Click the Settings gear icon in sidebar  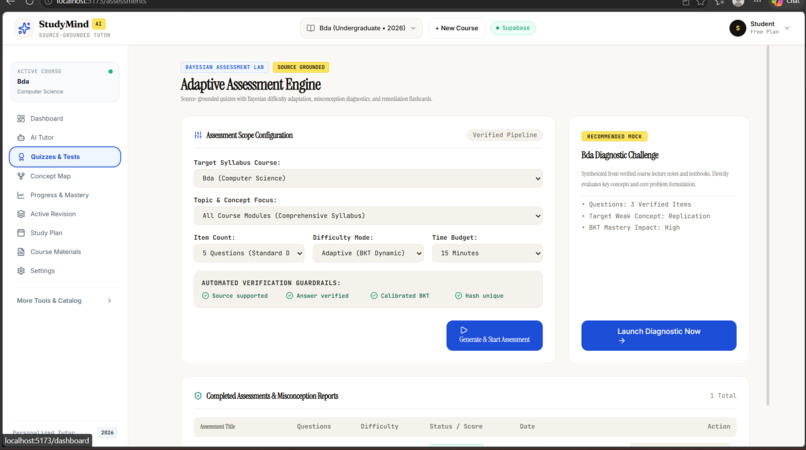(x=21, y=271)
